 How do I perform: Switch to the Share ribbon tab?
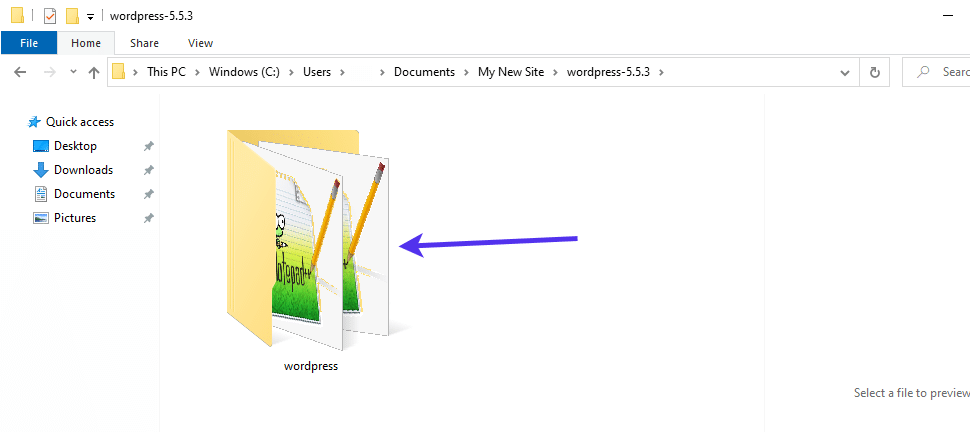[144, 43]
